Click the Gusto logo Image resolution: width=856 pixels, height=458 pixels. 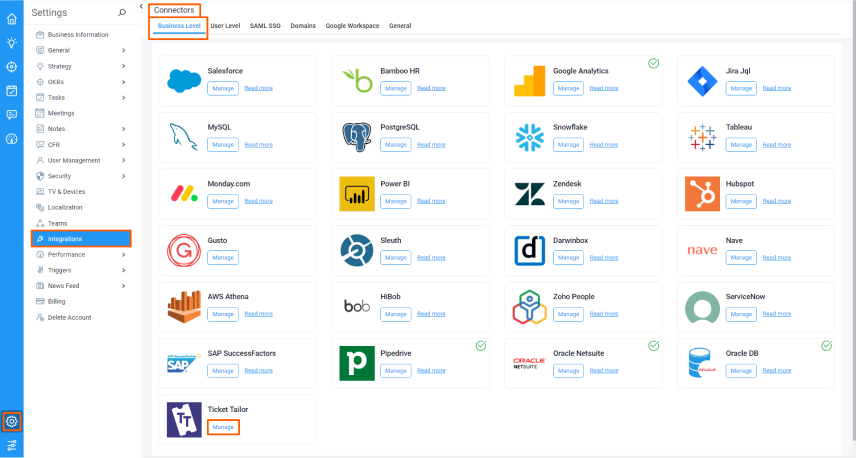click(184, 250)
